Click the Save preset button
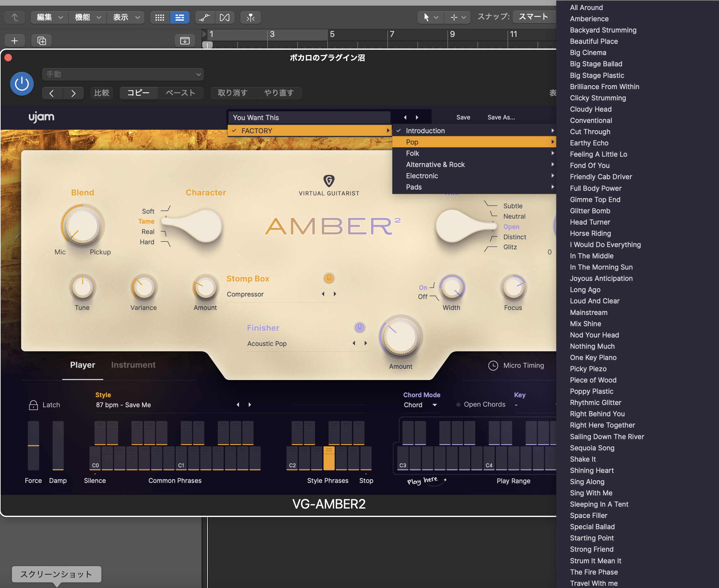Viewport: 719px width, 588px height. point(463,117)
